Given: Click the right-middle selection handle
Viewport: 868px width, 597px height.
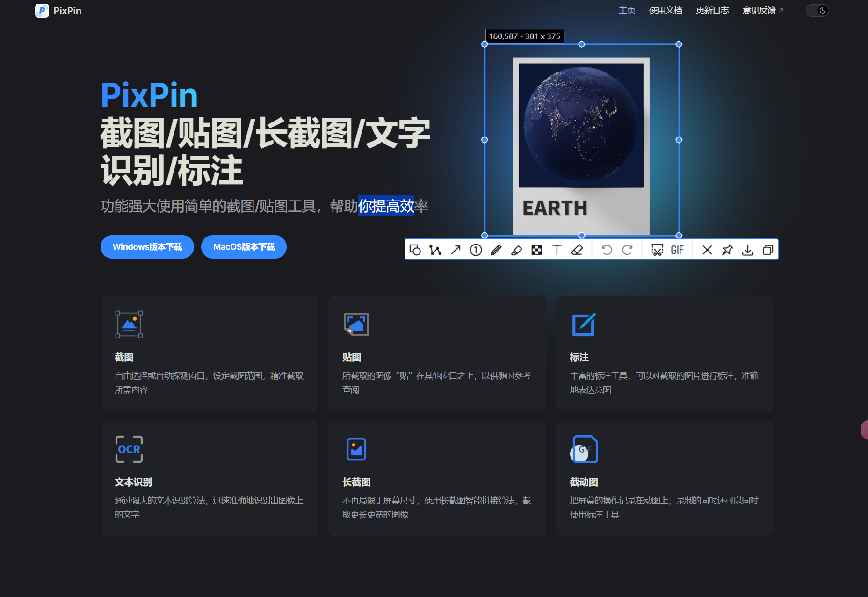Looking at the screenshot, I should tap(679, 140).
